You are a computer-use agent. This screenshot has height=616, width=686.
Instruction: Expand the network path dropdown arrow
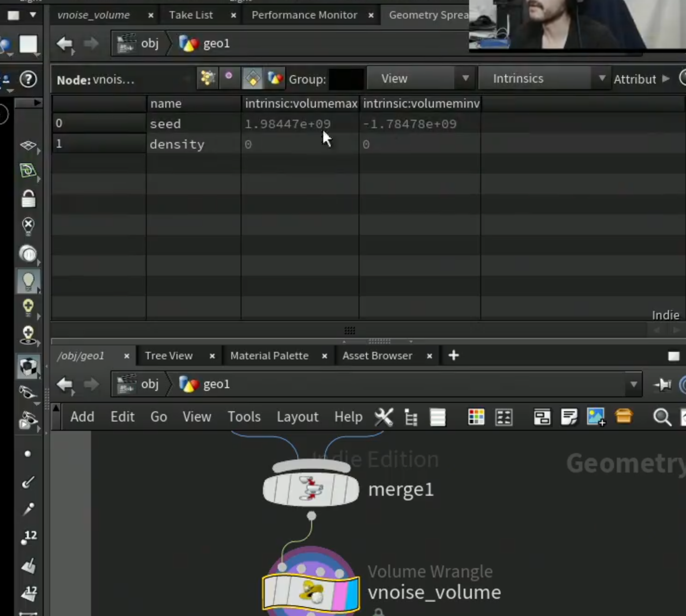pos(634,384)
